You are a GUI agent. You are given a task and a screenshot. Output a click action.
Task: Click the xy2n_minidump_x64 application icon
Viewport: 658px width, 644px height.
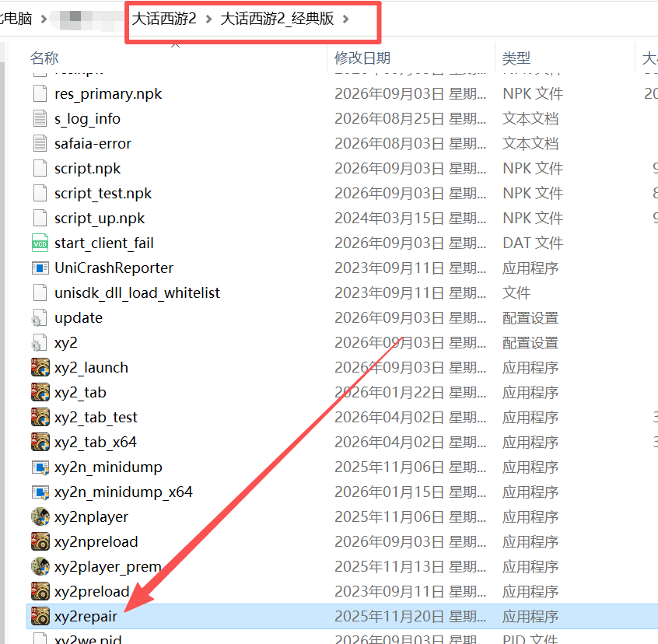(40, 492)
